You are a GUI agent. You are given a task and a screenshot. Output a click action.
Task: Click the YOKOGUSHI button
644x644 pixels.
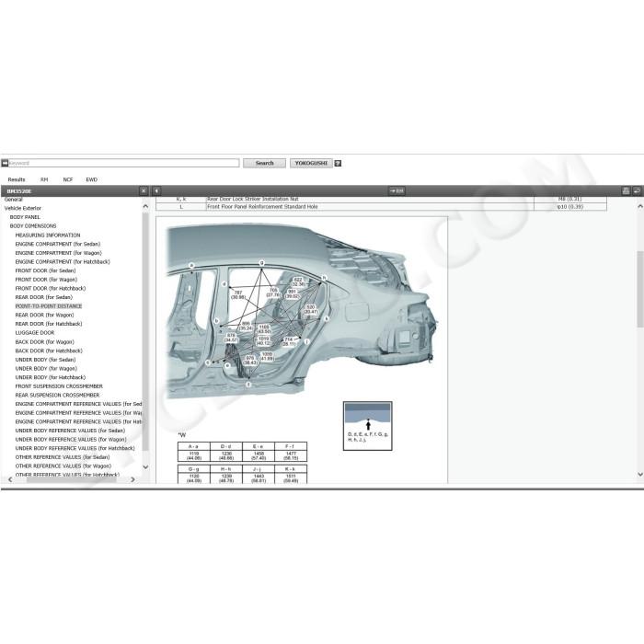click(311, 163)
